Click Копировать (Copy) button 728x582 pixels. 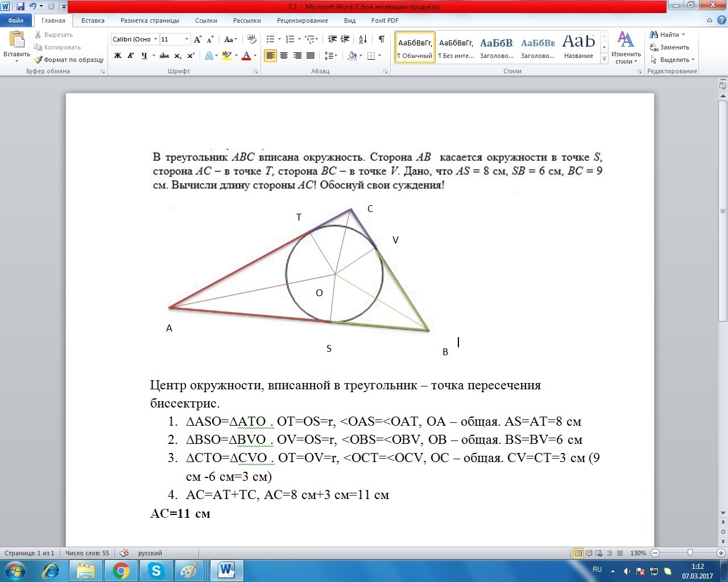coord(57,47)
